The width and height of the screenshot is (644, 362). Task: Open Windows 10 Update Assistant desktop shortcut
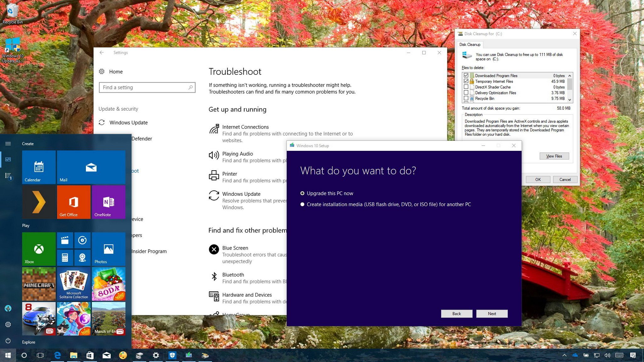click(13, 50)
